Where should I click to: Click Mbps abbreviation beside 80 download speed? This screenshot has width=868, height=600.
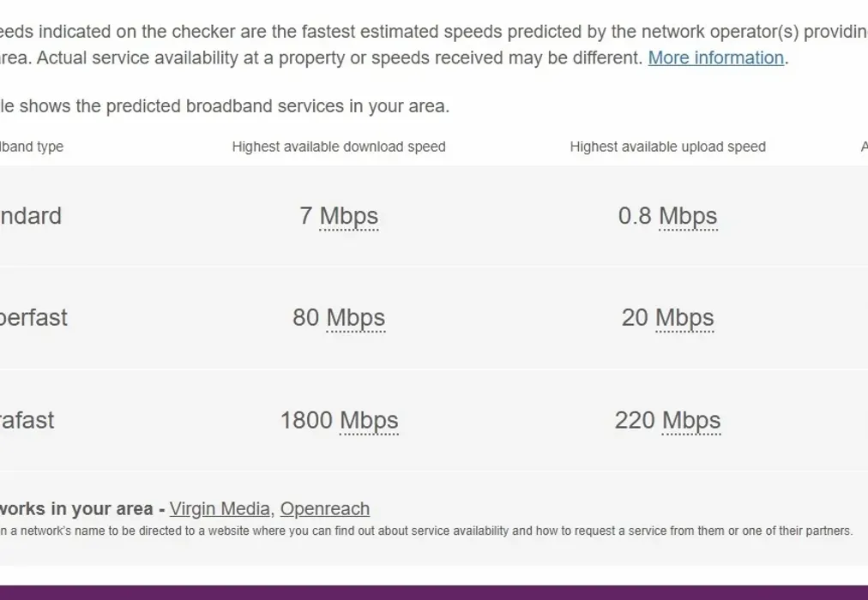[355, 318]
